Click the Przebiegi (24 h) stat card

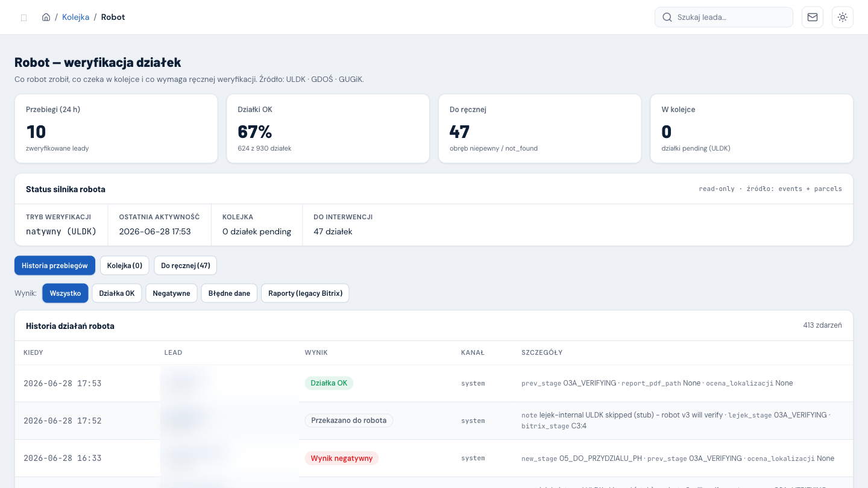click(116, 128)
